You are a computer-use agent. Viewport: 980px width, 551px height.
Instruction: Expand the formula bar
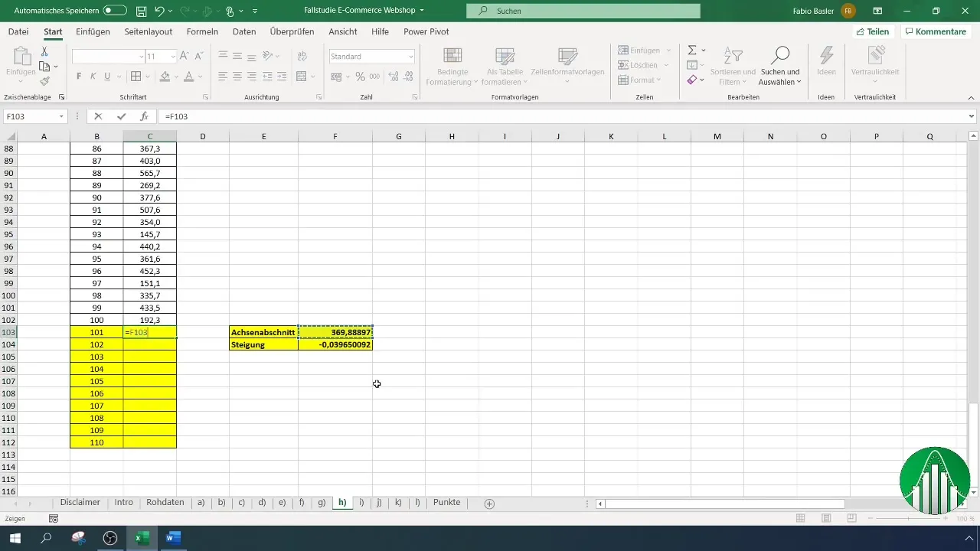pos(972,116)
